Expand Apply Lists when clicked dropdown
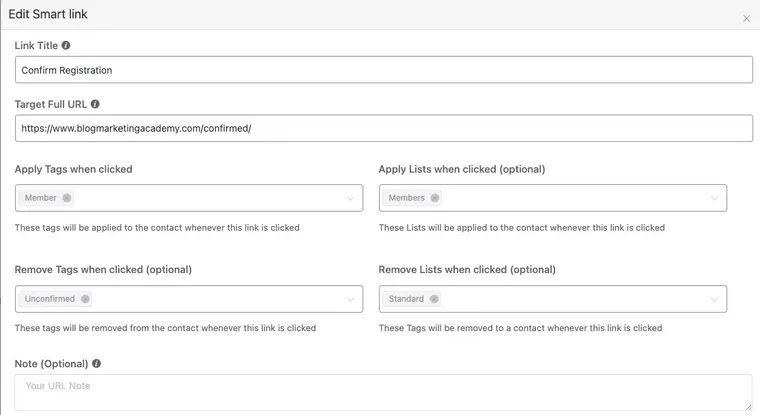 click(714, 198)
